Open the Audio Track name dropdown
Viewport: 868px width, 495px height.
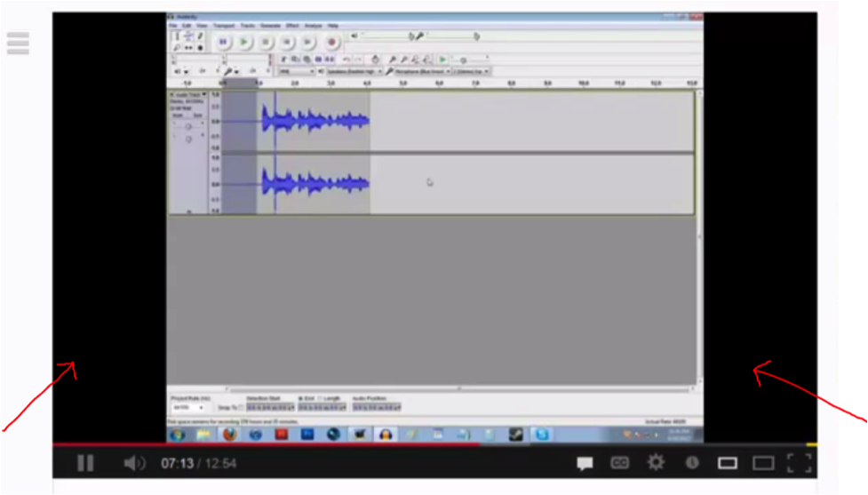pyautogui.click(x=190, y=95)
